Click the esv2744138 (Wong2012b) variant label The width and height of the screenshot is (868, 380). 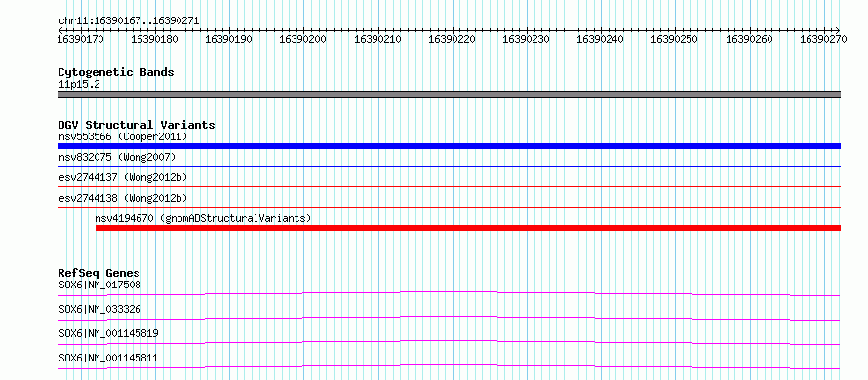(123, 198)
